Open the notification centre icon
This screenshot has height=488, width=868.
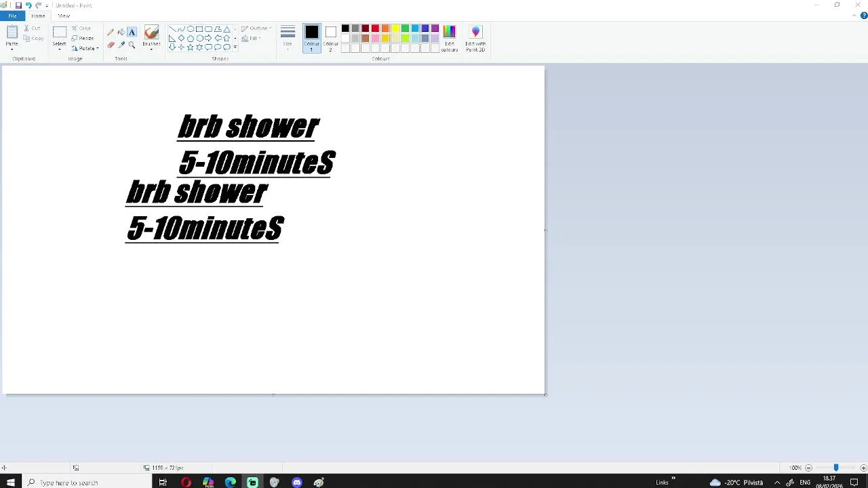(x=854, y=483)
